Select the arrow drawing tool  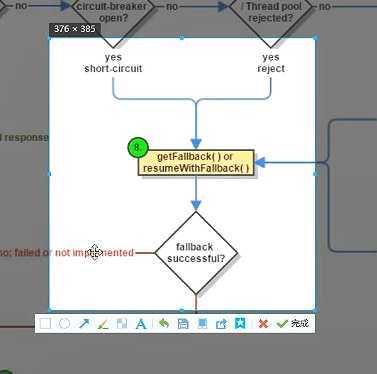pyautogui.click(x=84, y=323)
